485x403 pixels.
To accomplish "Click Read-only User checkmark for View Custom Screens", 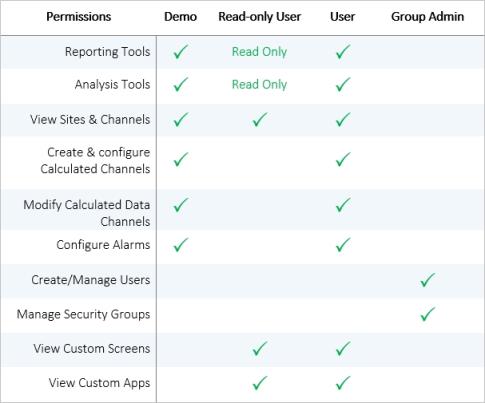I will click(260, 349).
